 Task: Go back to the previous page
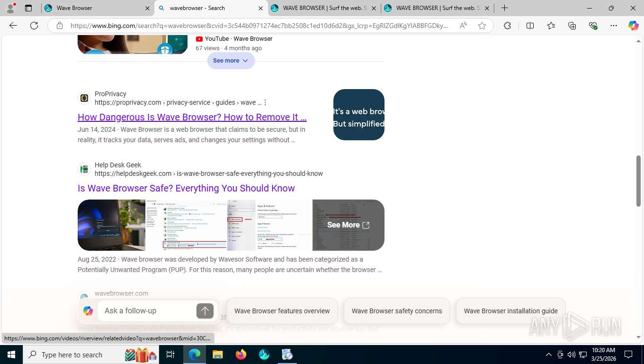13,26
